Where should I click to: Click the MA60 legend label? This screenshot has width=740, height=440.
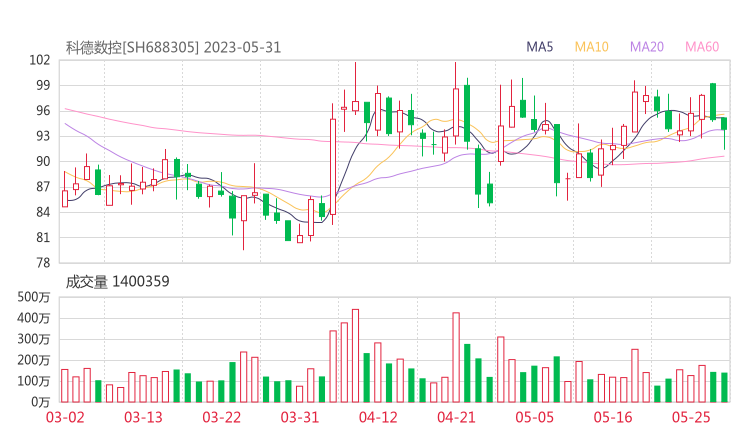tap(702, 47)
